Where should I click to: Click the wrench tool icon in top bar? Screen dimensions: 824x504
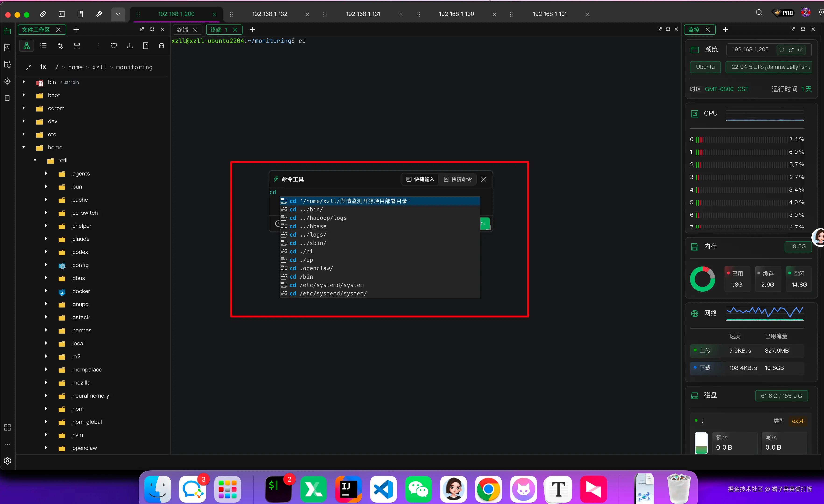coord(99,14)
